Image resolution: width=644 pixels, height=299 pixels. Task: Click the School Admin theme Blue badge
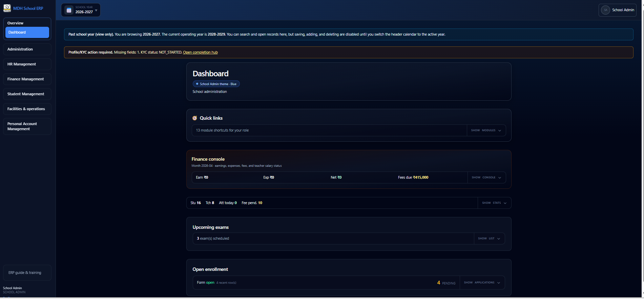pyautogui.click(x=216, y=84)
